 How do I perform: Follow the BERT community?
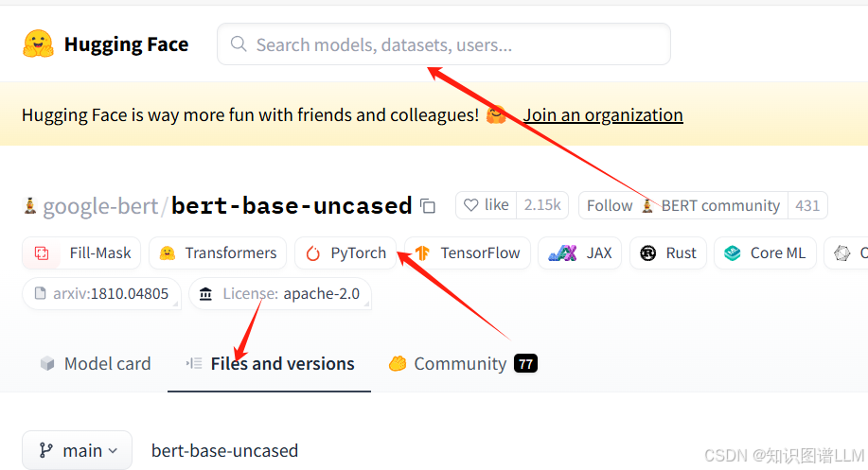pyautogui.click(x=683, y=205)
